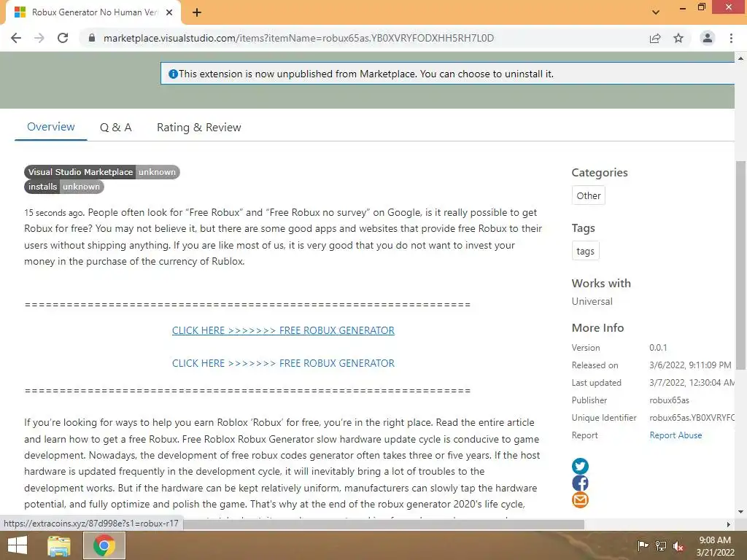
Task: Click the Released on date 3/6/2022
Action: pyautogui.click(x=690, y=365)
